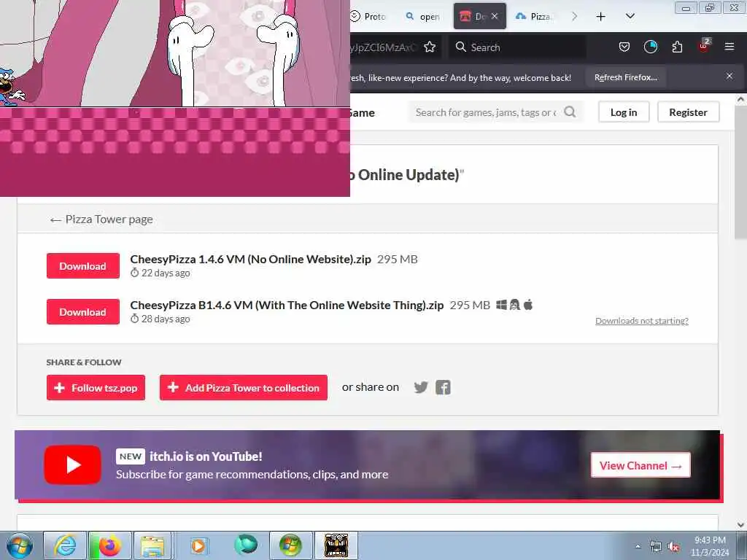747x560 pixels.
Task: Click the URL address bar text
Action: [x=384, y=47]
